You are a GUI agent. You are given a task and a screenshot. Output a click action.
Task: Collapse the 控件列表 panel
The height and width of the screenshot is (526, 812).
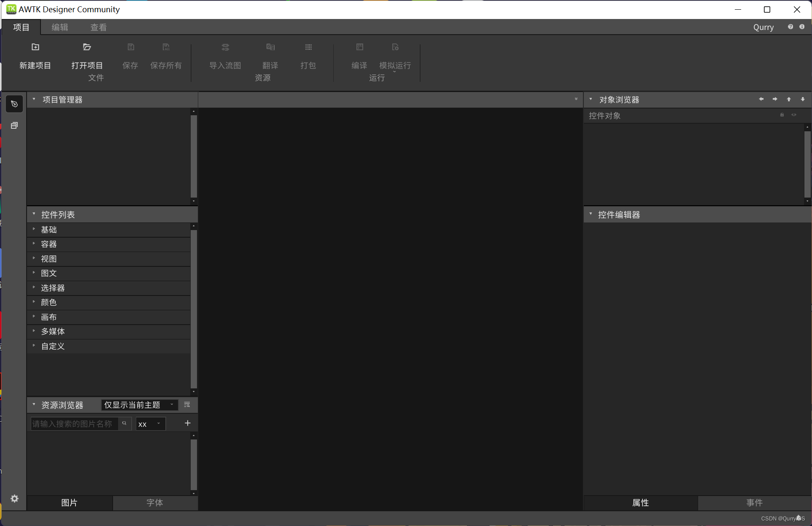pos(34,214)
